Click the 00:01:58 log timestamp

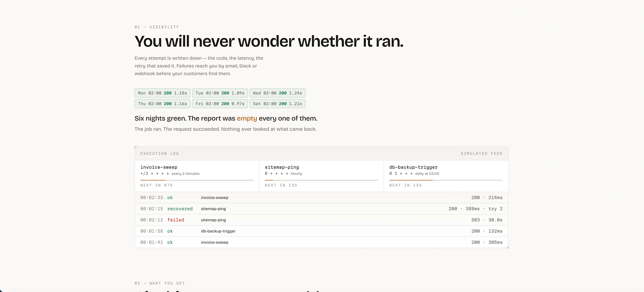tap(152, 231)
